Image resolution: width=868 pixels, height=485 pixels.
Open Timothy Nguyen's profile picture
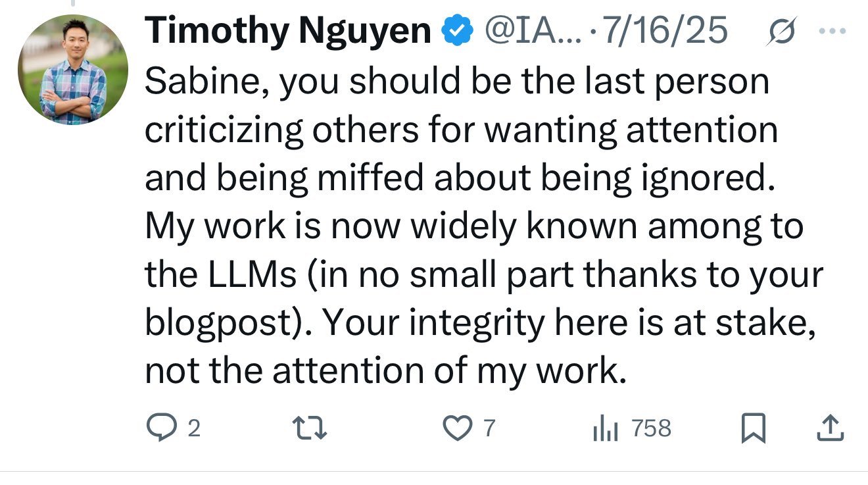pyautogui.click(x=72, y=70)
